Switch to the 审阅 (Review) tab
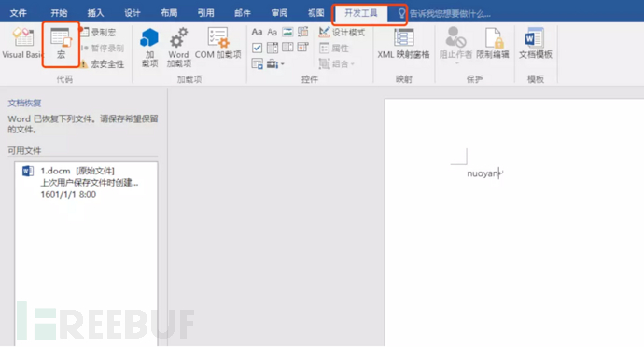The image size is (644, 347). click(279, 13)
